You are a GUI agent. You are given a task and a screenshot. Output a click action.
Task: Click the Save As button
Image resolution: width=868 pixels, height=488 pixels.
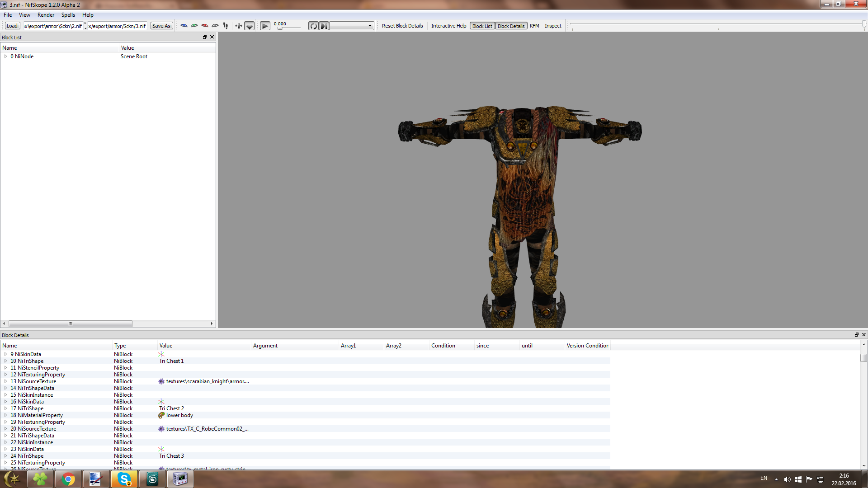[161, 26]
